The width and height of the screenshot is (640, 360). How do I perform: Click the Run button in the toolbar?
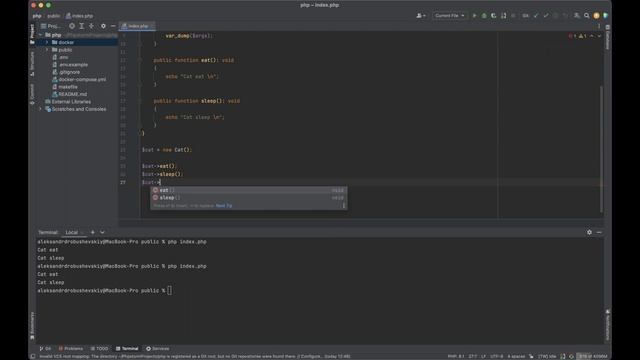[474, 16]
